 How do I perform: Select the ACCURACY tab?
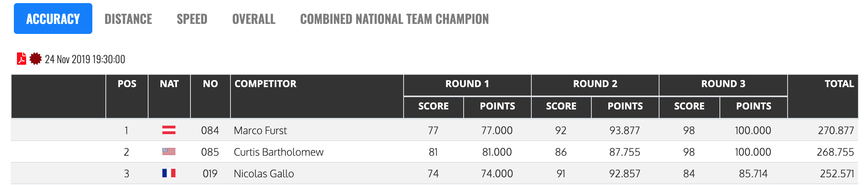click(x=53, y=19)
